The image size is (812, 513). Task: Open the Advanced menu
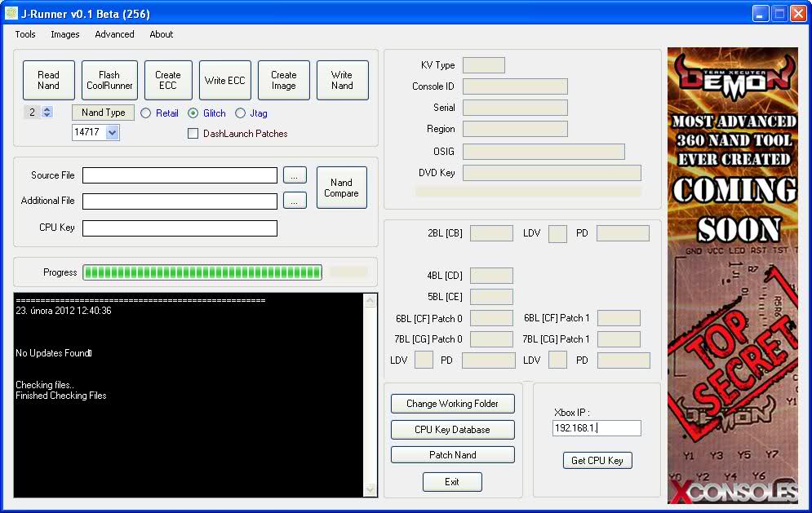click(x=114, y=34)
